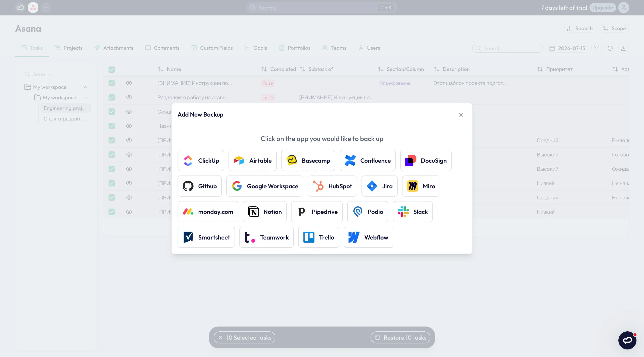Collapse the top-level My workspace folder

[86, 87]
